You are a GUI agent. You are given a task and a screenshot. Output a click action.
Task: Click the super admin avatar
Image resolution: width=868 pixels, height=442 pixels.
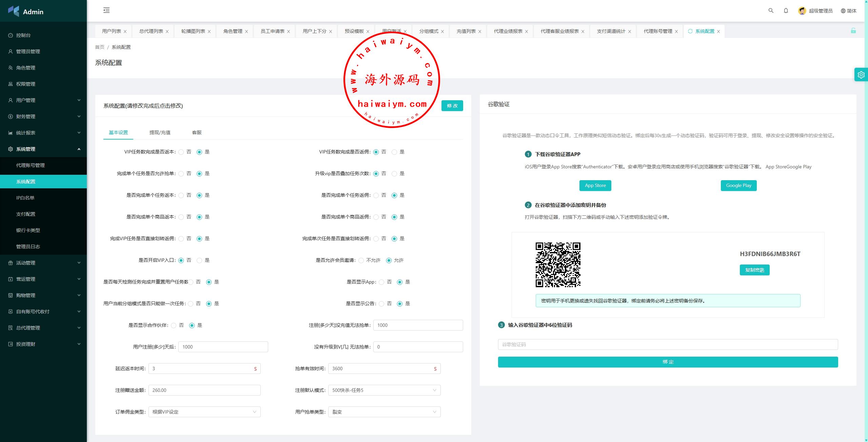coord(802,11)
